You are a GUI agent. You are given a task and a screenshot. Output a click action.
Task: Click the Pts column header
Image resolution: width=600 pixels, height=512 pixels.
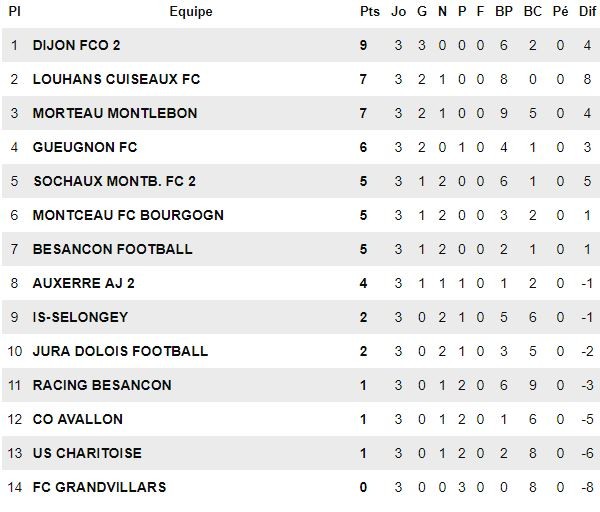click(370, 12)
